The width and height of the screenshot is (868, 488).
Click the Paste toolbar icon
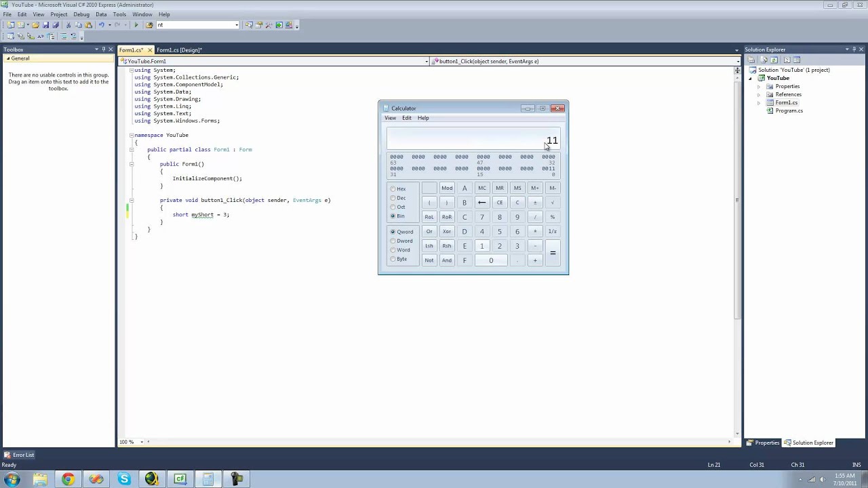[88, 25]
